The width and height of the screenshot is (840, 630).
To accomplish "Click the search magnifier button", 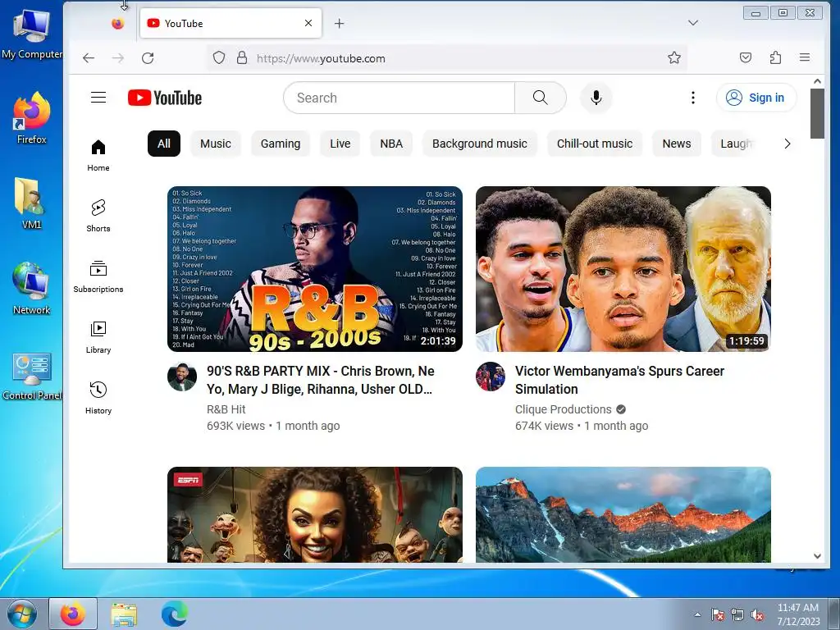I will [x=540, y=98].
